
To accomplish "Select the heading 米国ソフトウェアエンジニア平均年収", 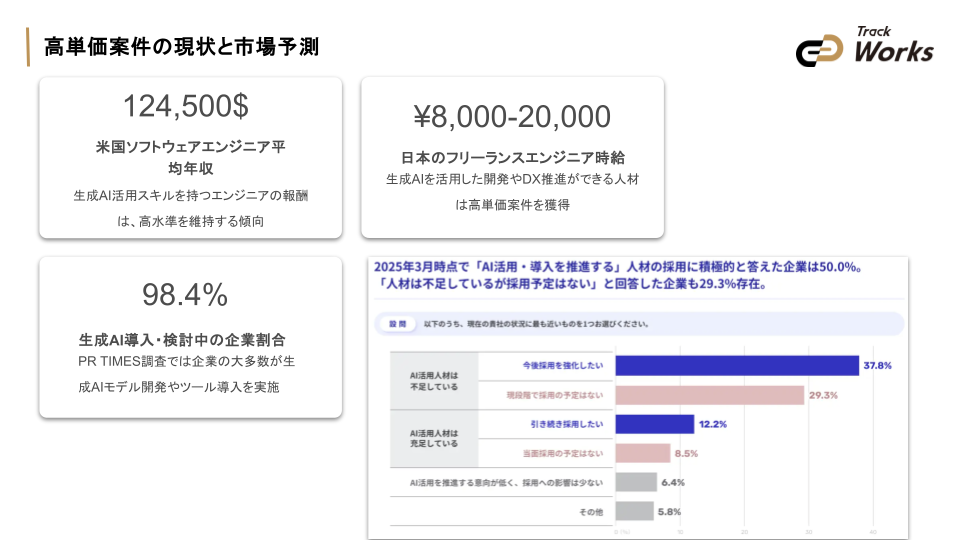I will pyautogui.click(x=190, y=157).
